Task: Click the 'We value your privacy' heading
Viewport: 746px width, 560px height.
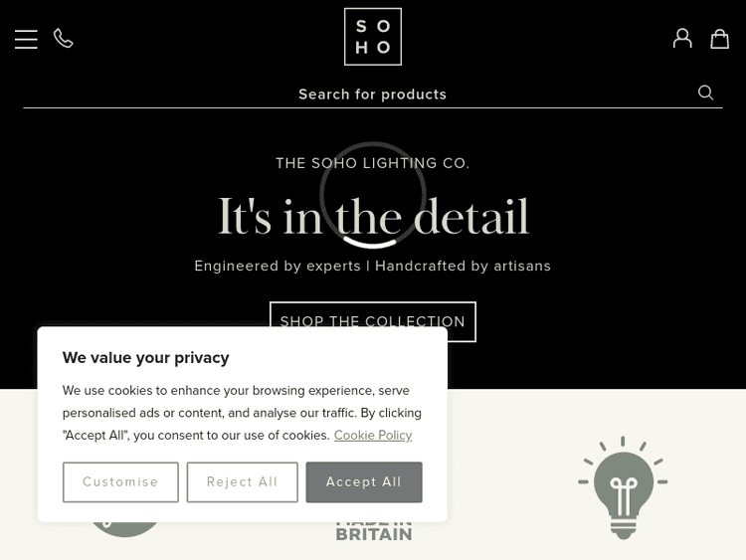Action: point(146,358)
